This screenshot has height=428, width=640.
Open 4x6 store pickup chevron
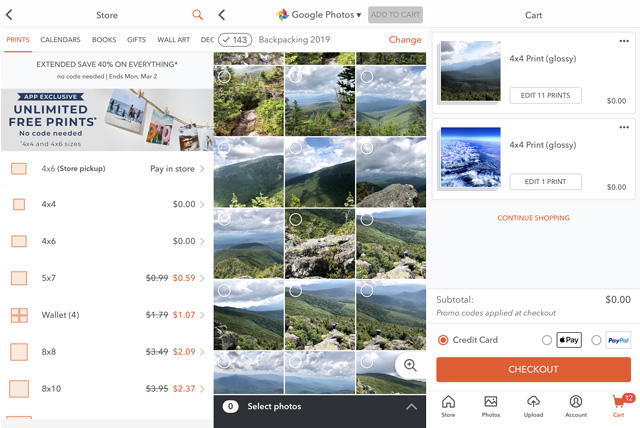point(202,169)
